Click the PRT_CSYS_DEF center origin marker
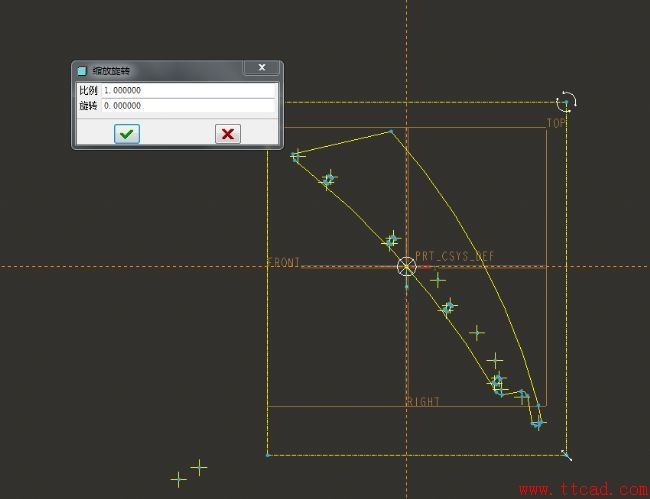The width and height of the screenshot is (650, 499). tap(406, 266)
